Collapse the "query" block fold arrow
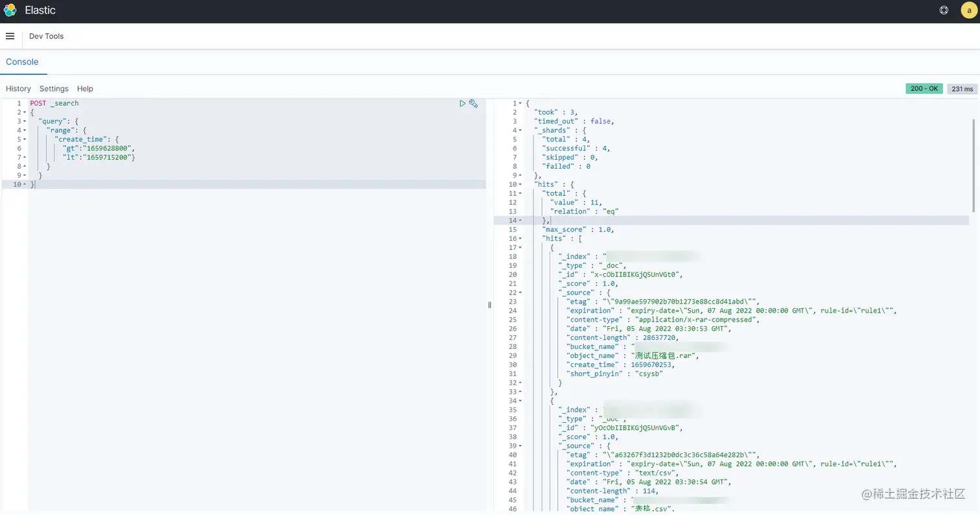Image resolution: width=980 pixels, height=515 pixels. click(x=25, y=121)
